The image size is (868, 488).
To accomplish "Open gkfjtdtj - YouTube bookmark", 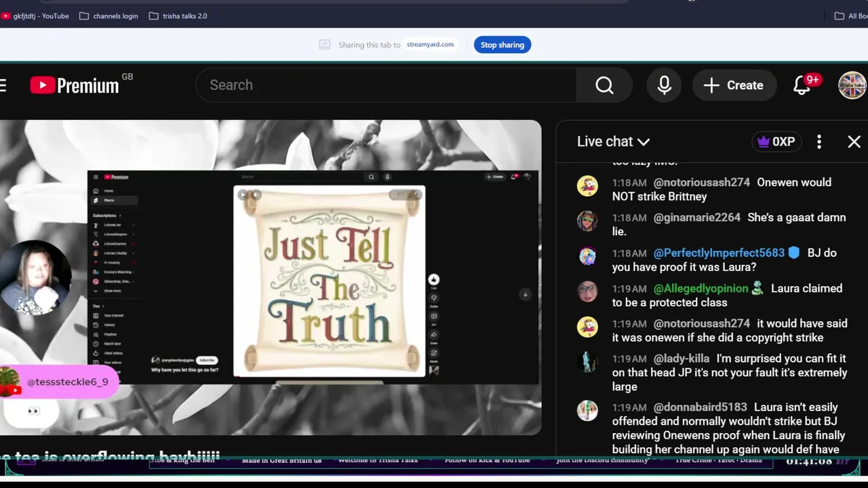I will point(35,16).
